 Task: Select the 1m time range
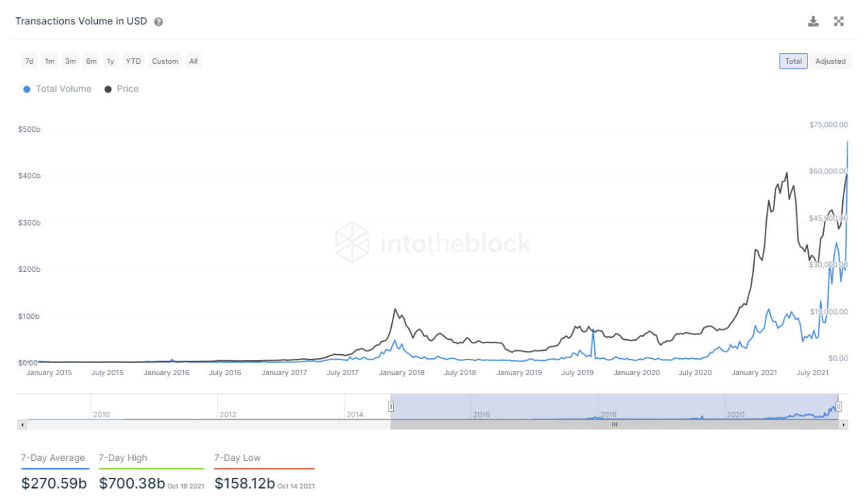click(49, 60)
